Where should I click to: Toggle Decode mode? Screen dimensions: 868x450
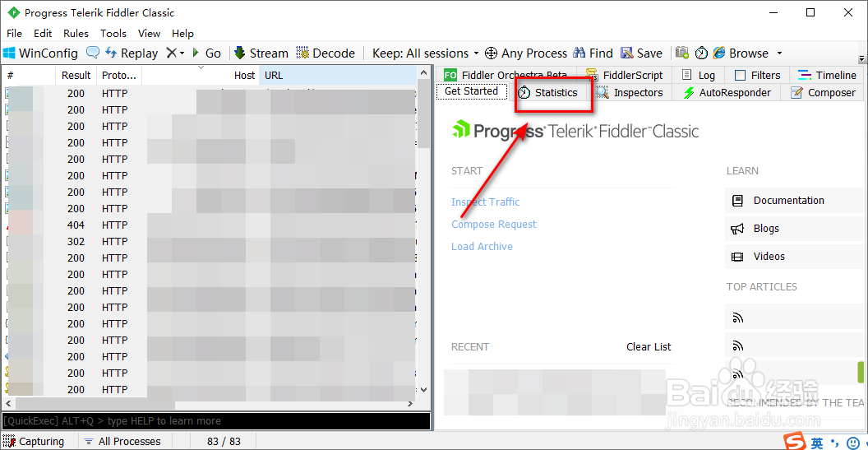pyautogui.click(x=325, y=53)
